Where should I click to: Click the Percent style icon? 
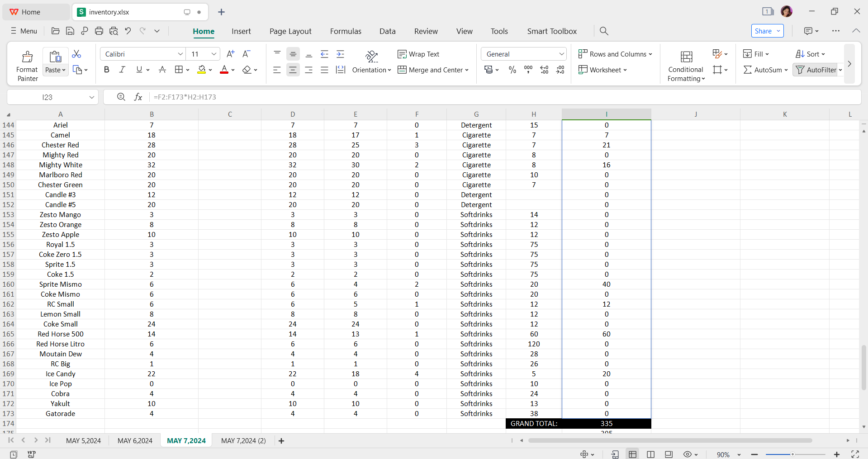point(512,70)
